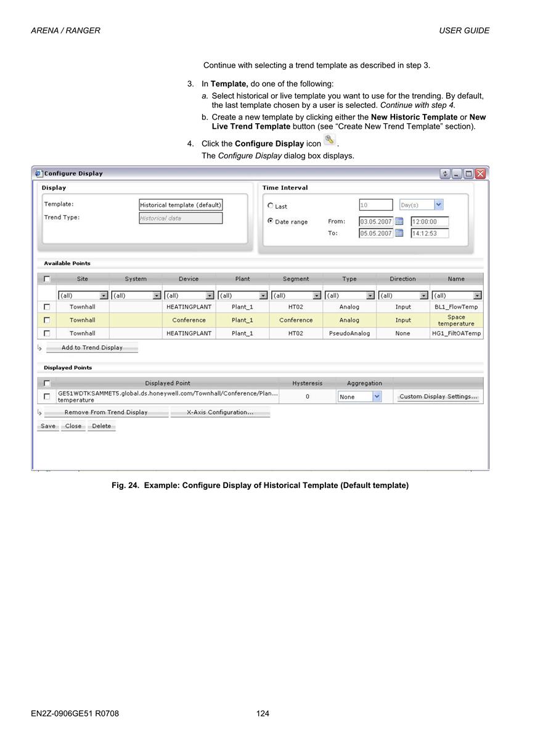Sort by the Segment column header
This screenshot has width=535, height=756.
coord(296,279)
